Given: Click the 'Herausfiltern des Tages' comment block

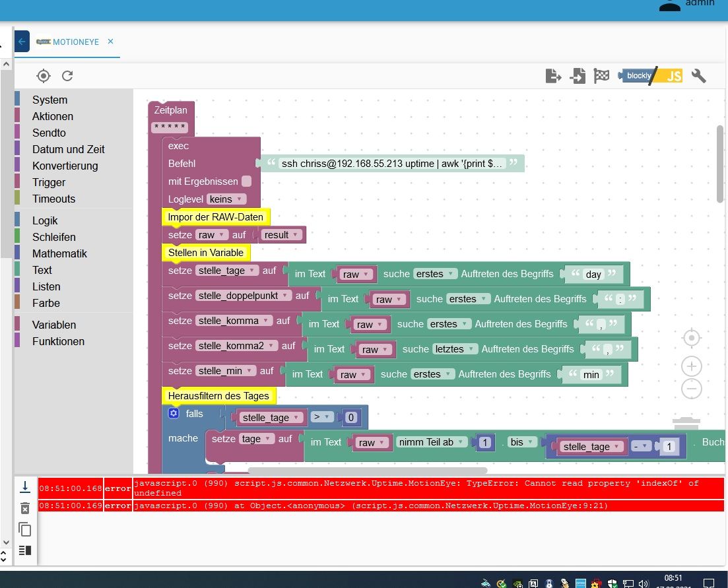Looking at the screenshot, I should coord(218,396).
